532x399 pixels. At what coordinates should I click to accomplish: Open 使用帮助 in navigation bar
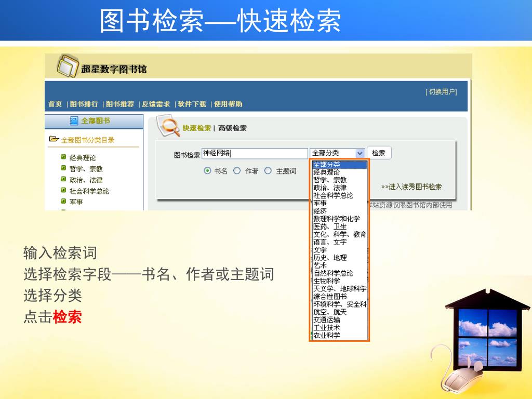228,104
